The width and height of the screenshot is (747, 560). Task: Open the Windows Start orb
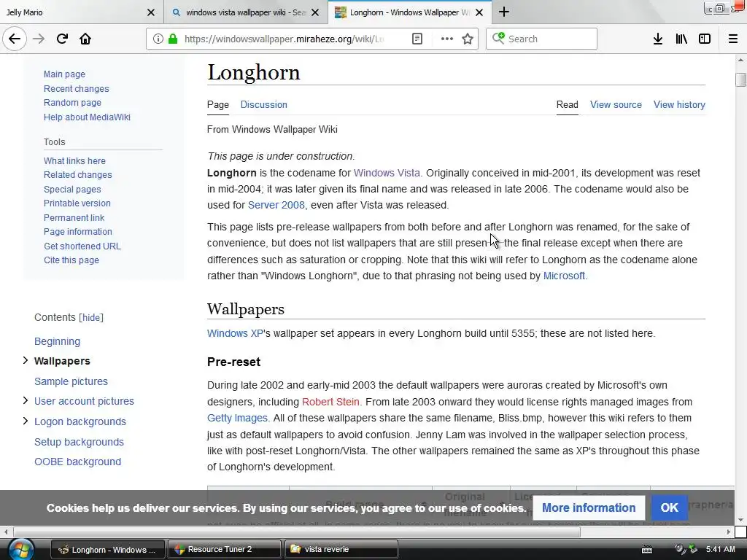(21, 549)
